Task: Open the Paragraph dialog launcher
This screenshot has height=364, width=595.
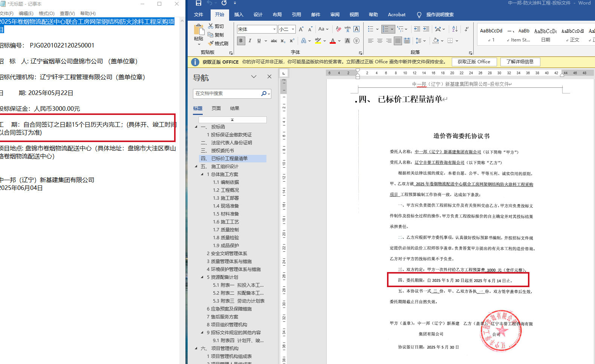Action: (x=471, y=53)
